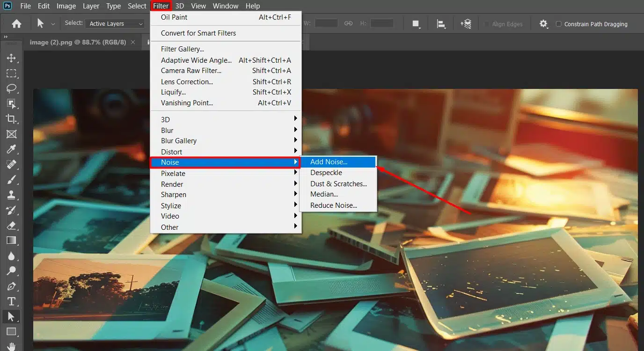Select the Frame tool
This screenshot has width=644, height=351.
pos(11,134)
